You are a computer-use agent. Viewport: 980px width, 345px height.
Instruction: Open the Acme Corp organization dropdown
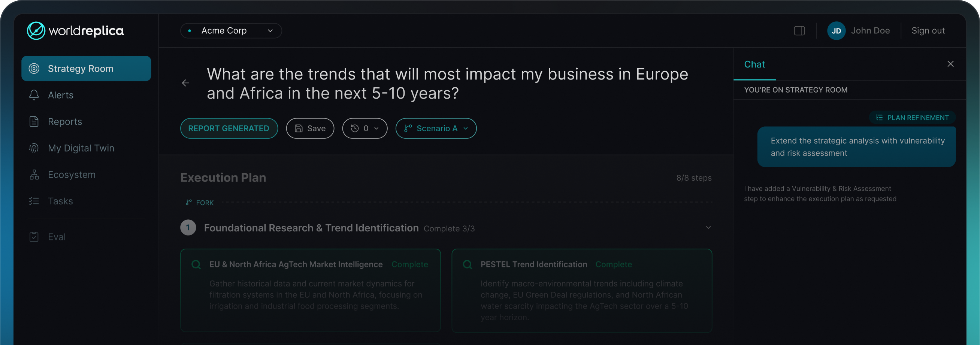tap(231, 31)
